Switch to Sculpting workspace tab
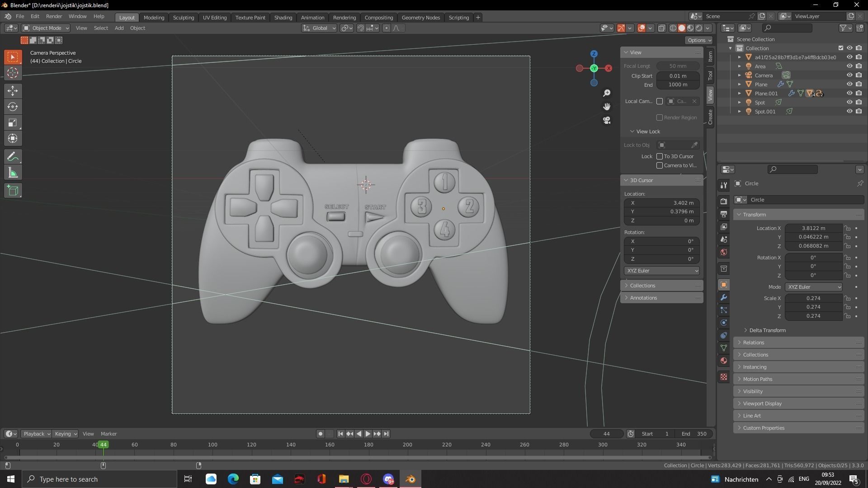The width and height of the screenshot is (868, 488). tap(183, 18)
